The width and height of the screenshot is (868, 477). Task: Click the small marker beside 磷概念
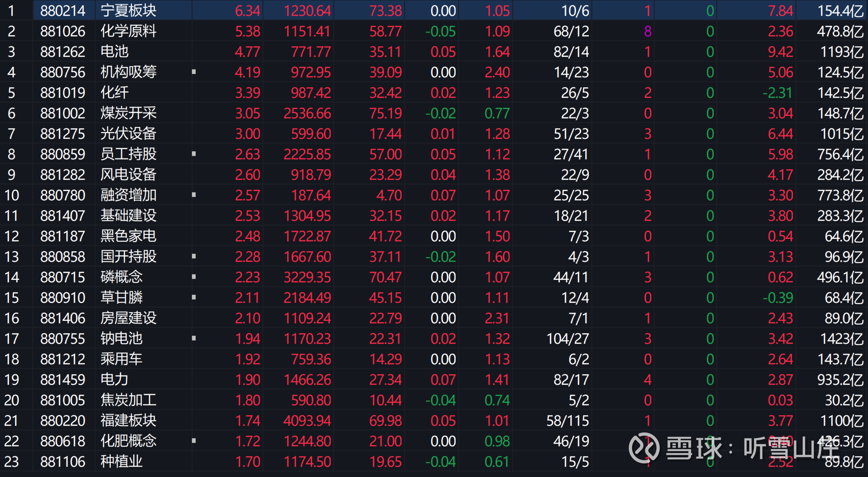coord(194,277)
